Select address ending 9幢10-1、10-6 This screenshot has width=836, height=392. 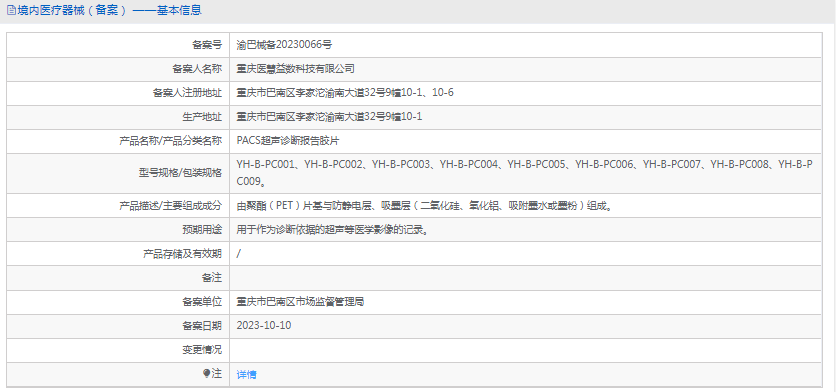pyautogui.click(x=345, y=93)
